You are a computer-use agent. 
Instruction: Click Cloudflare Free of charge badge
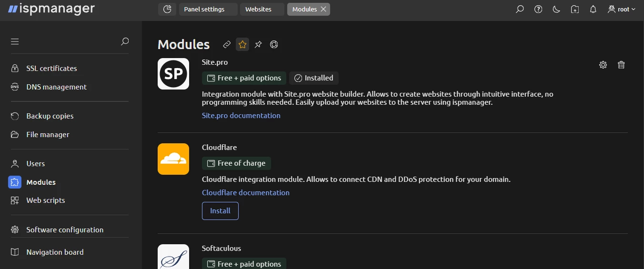[x=236, y=163]
